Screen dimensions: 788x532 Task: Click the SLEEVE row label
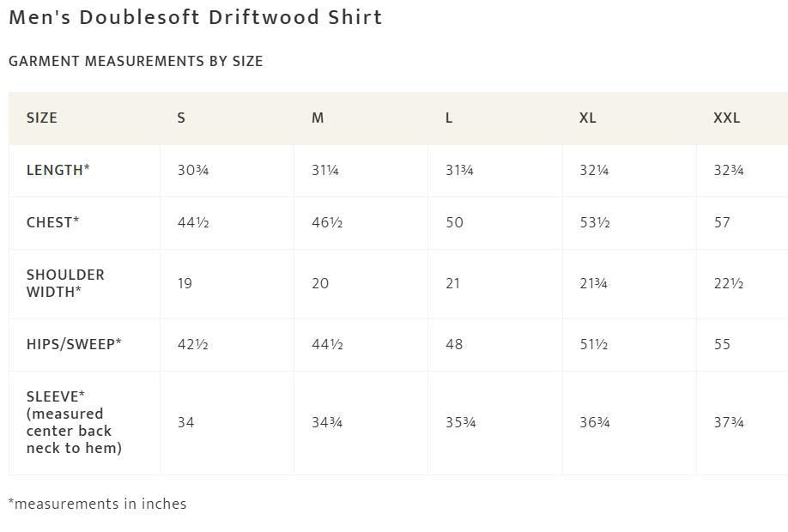(74, 422)
